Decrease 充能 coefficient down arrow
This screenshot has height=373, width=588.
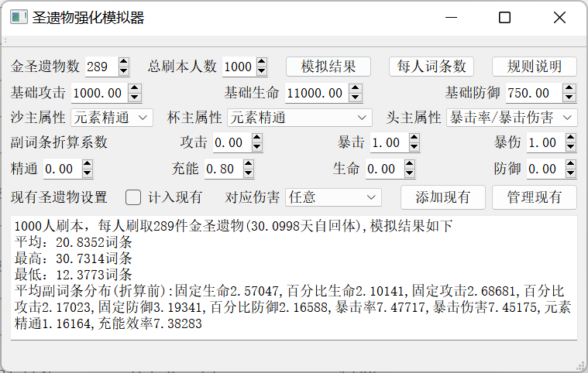coord(248,173)
